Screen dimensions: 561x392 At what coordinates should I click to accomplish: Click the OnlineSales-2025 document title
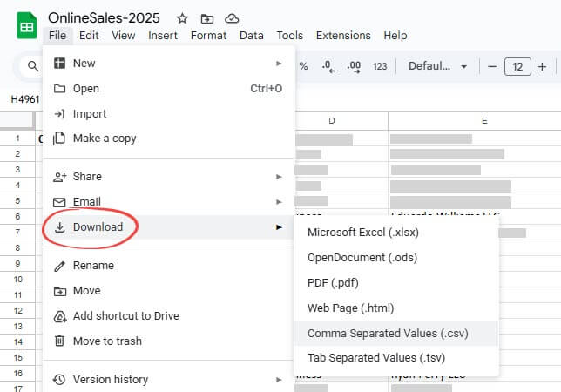point(104,18)
